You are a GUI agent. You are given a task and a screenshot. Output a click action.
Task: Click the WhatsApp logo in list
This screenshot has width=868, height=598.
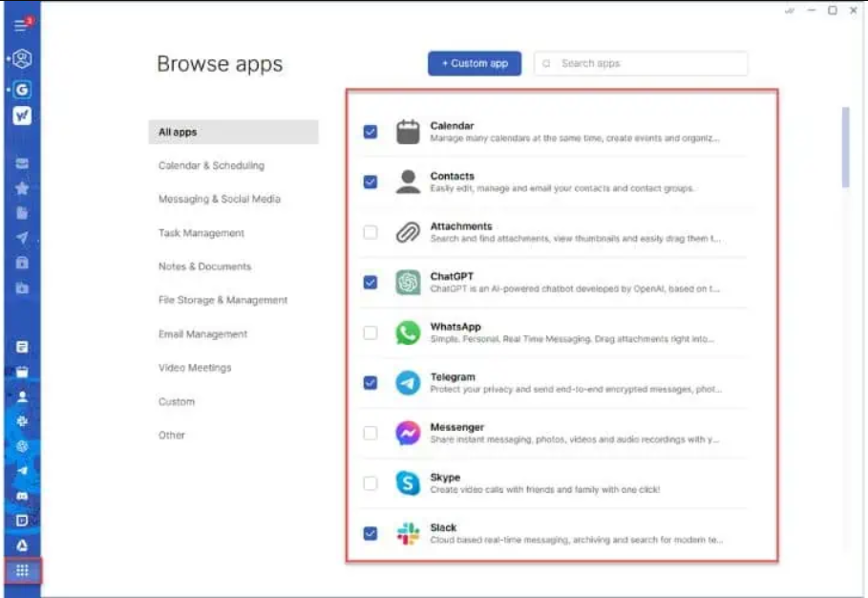[x=408, y=332]
